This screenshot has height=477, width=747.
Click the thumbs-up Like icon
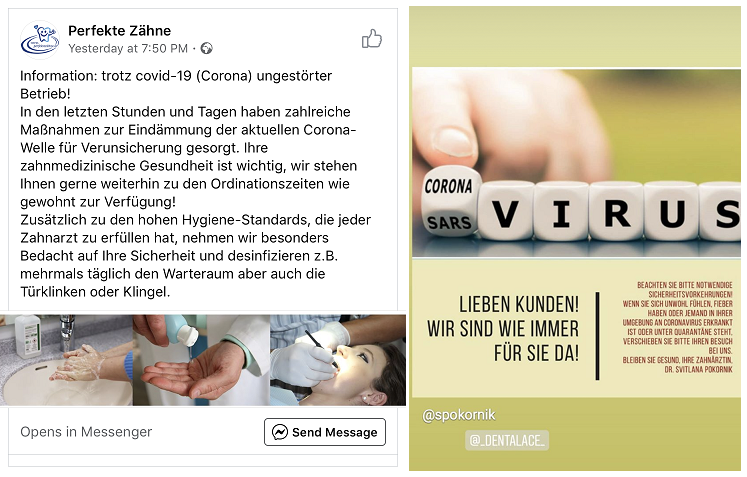click(x=372, y=39)
